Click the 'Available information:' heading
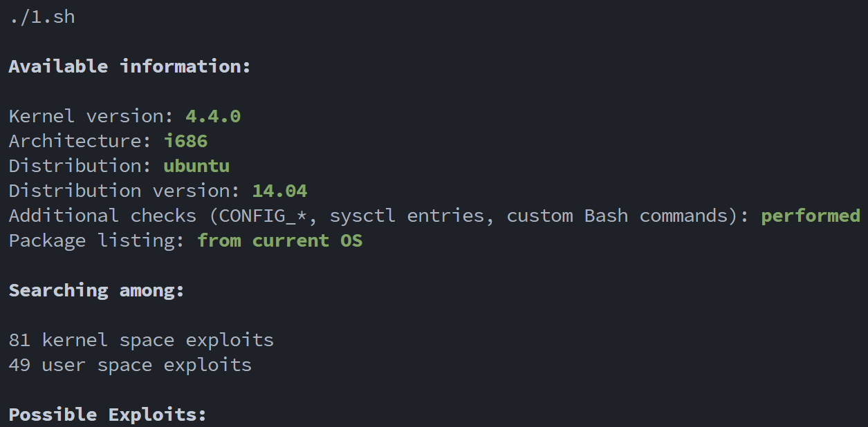The height and width of the screenshot is (427, 868). coord(129,66)
